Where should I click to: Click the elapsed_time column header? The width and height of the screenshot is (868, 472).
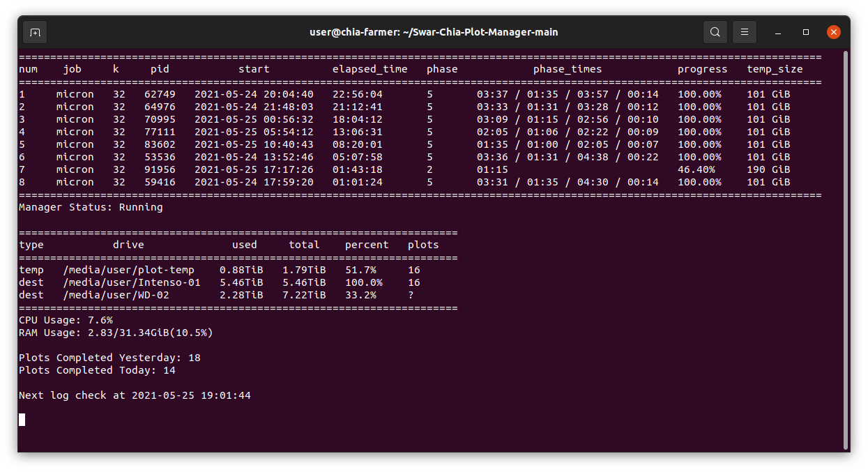370,68
